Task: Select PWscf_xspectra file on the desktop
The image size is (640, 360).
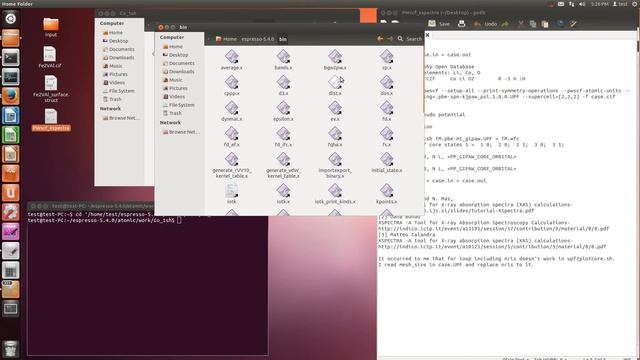Action: (x=51, y=120)
